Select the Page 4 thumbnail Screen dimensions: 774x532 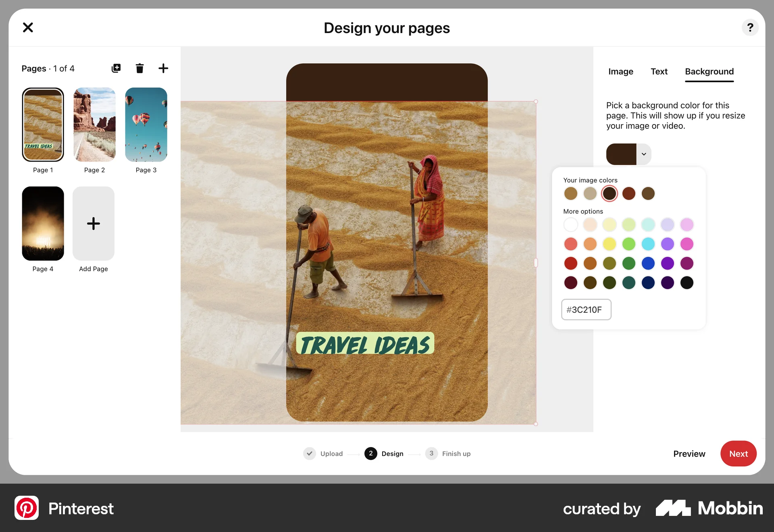coord(43,224)
